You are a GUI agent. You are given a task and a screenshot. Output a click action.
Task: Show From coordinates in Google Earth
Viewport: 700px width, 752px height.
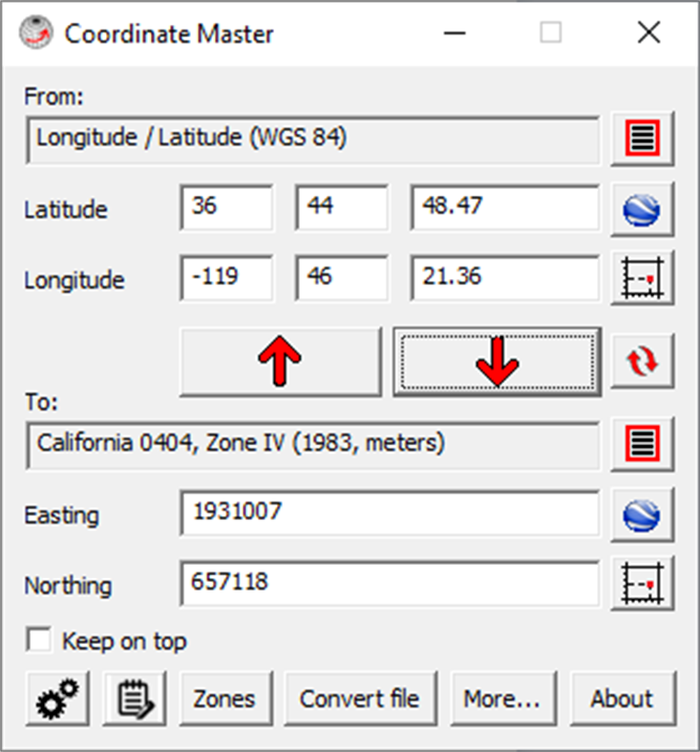(x=643, y=209)
